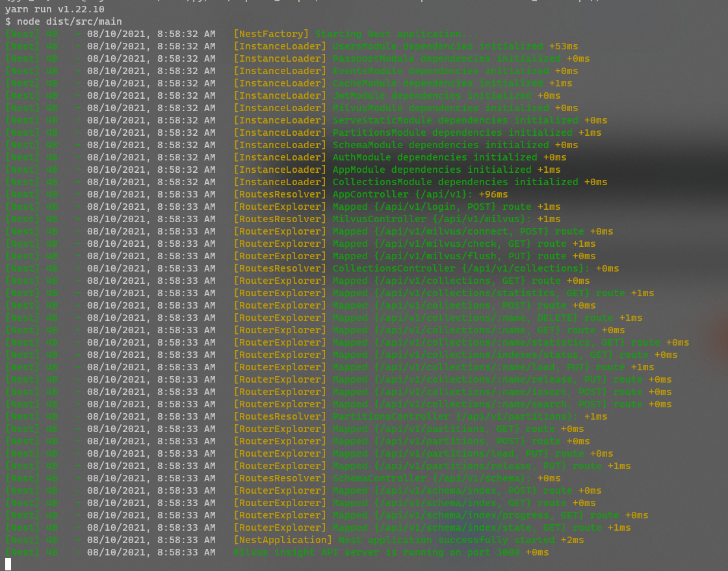Click 'Milvus insight API server is running' message
728x571 pixels.
[337, 552]
